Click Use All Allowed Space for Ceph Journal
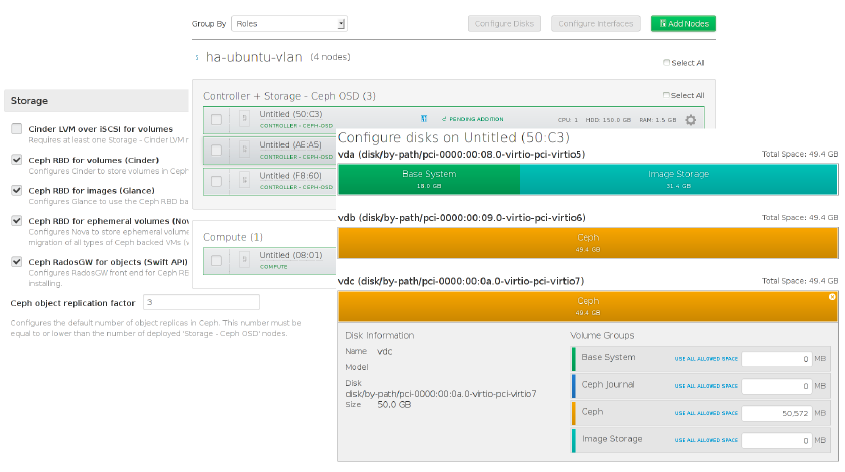Viewport: 845px width, 472px height. [706, 386]
